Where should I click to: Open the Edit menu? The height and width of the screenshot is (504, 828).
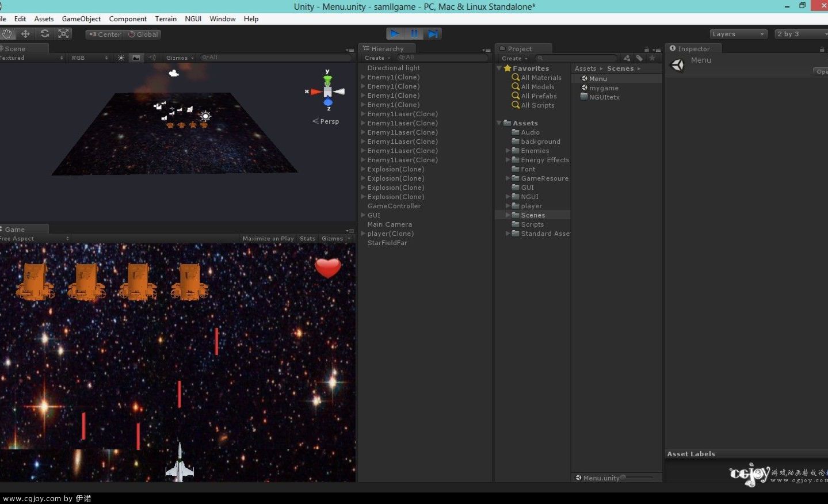[20, 18]
